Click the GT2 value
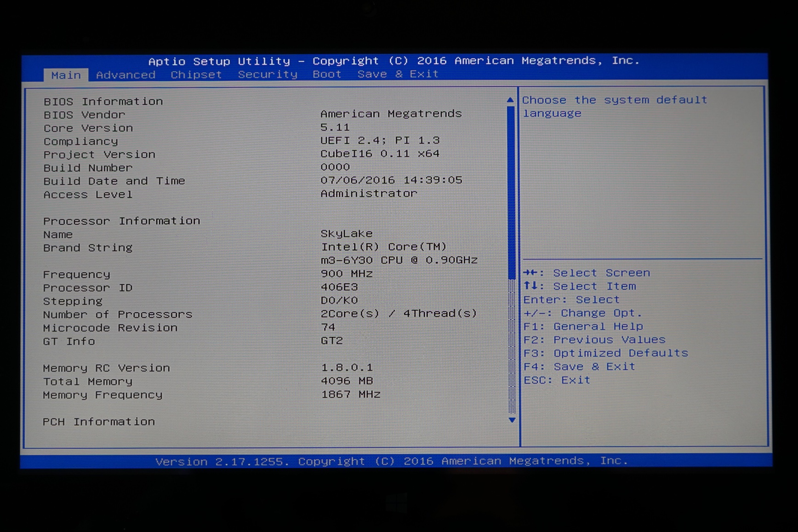This screenshot has height=532, width=798. 332,340
